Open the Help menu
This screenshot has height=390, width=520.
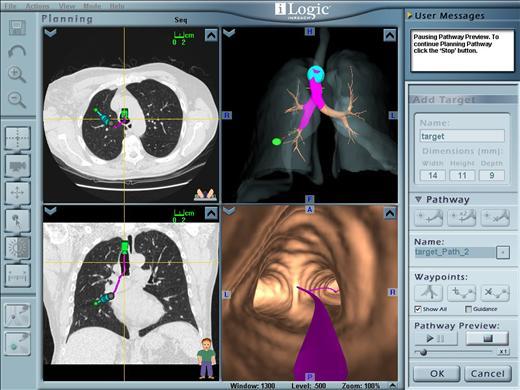tap(117, 6)
